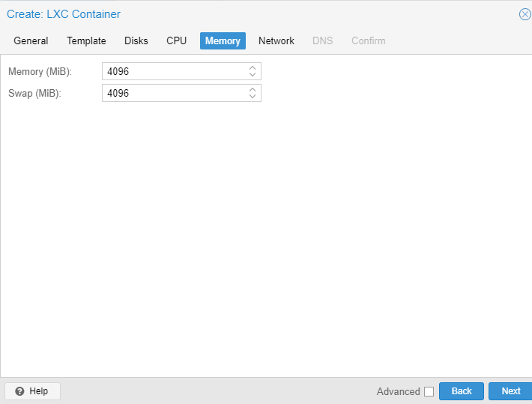
Task: Decrease Swap value with down arrow
Action: point(252,97)
